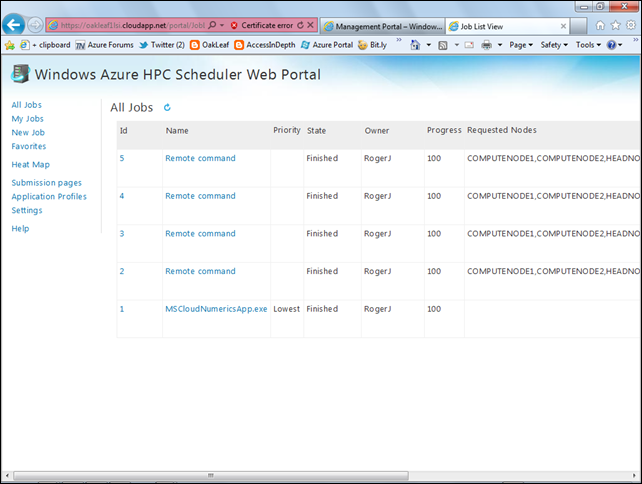Click the blue Help question icon
The width and height of the screenshot is (642, 484).
(x=612, y=45)
